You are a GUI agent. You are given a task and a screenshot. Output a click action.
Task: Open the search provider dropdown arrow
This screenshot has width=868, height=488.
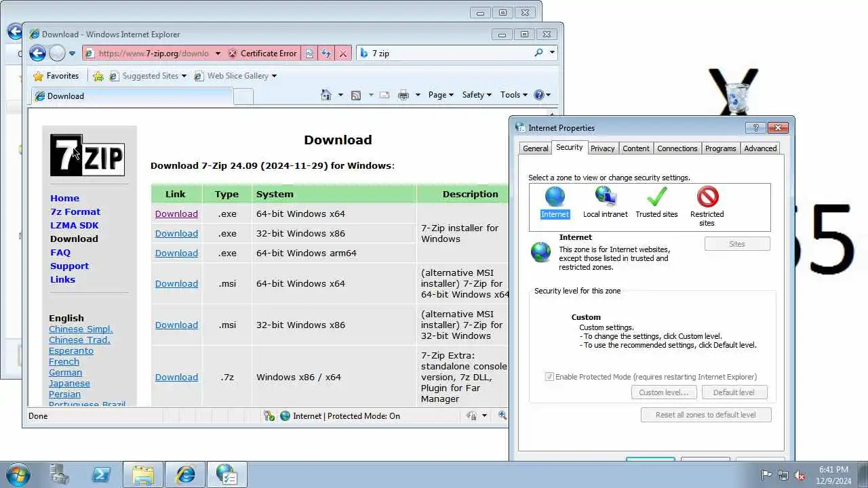[x=552, y=53]
